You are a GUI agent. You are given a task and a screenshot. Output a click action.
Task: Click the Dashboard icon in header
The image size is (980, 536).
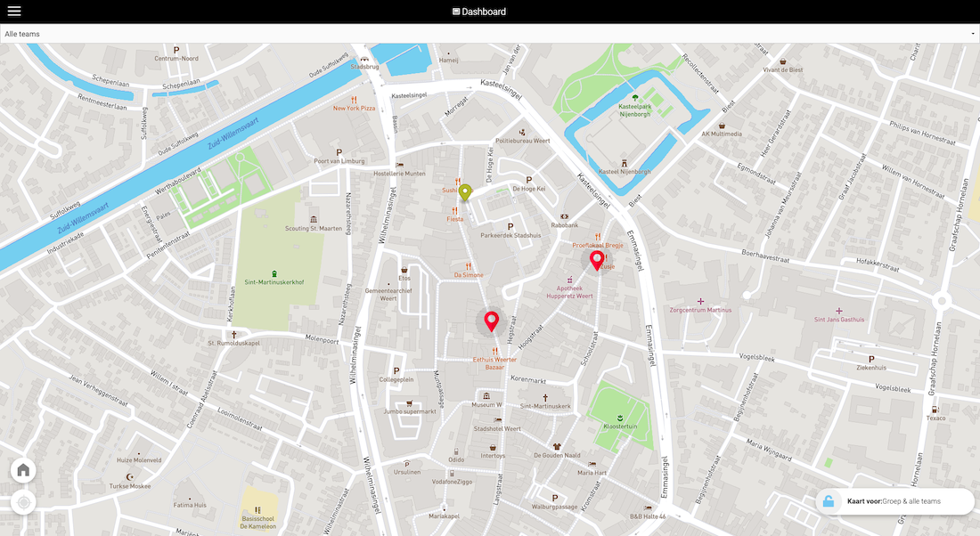tap(456, 12)
